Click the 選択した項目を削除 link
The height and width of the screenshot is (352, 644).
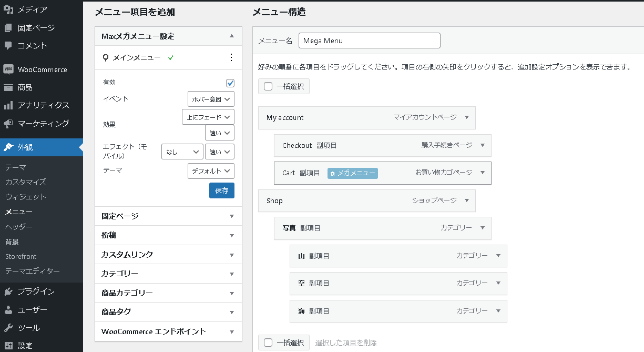click(346, 343)
